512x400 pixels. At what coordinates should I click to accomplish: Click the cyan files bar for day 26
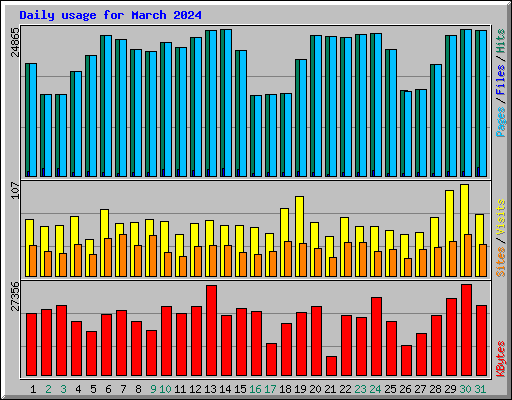[408, 134]
